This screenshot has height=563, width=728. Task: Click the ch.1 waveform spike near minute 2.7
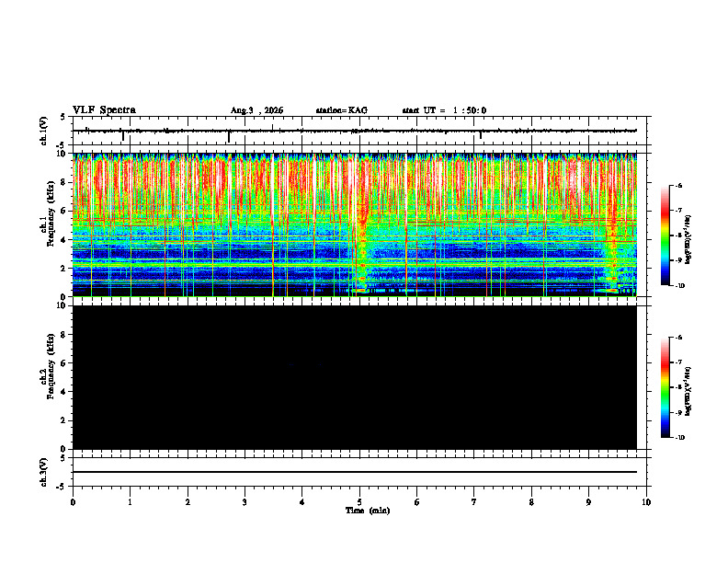[229, 136]
